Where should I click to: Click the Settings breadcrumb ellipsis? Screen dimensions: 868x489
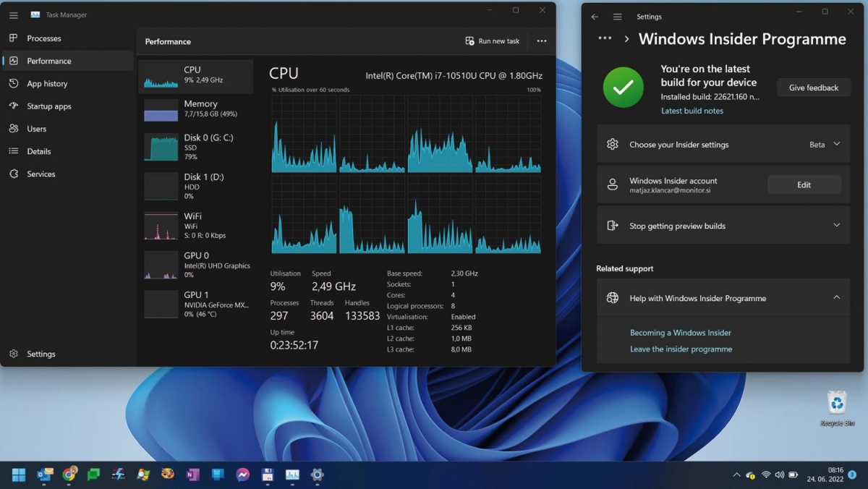pos(605,38)
